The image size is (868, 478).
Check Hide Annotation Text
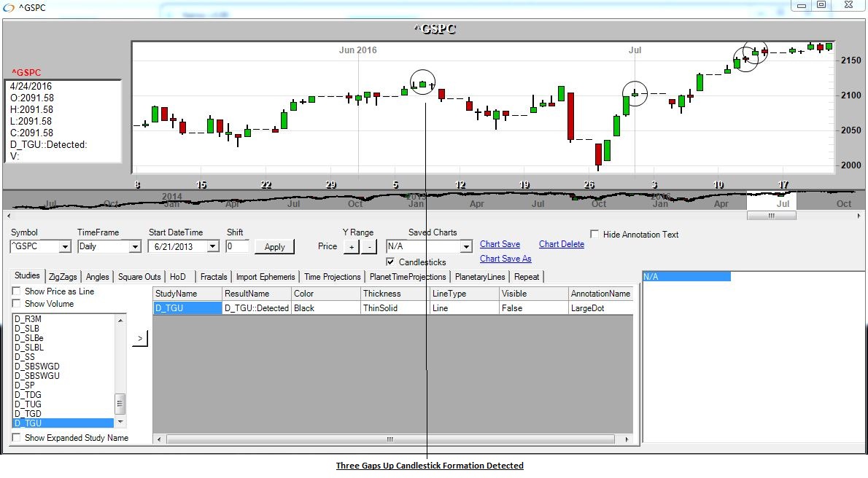(x=594, y=235)
